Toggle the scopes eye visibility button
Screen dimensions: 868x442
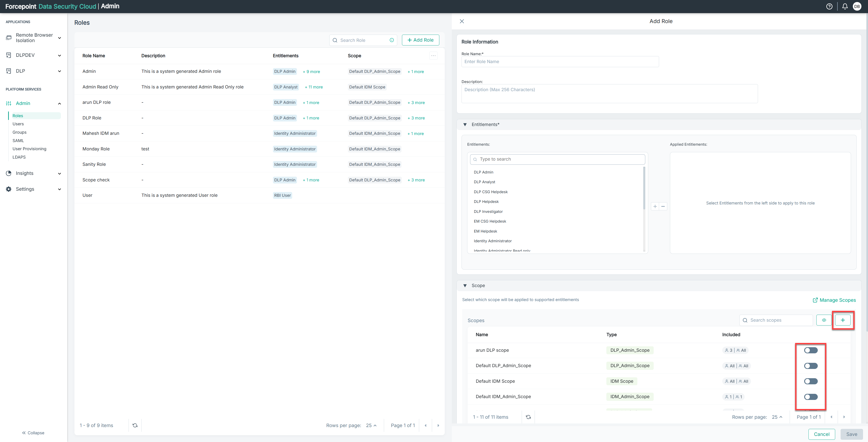[x=824, y=320]
